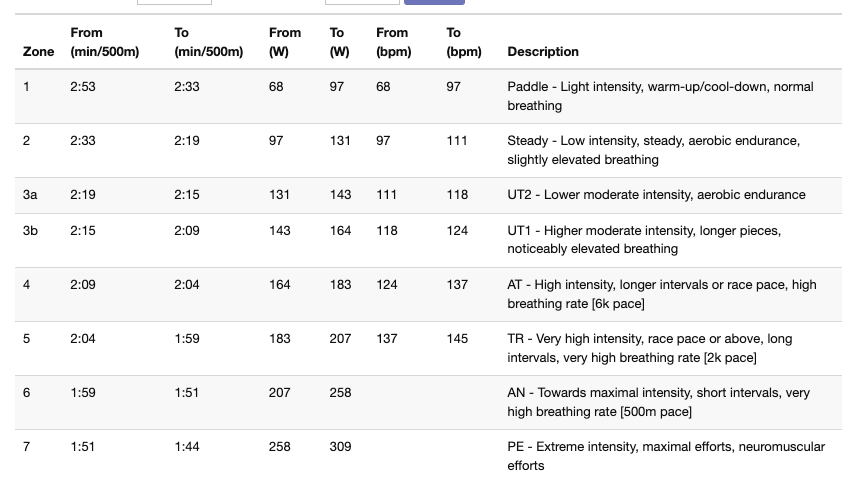The image size is (857, 501).
Task: Click the AT high intensity 6k pace description
Action: pos(662,294)
